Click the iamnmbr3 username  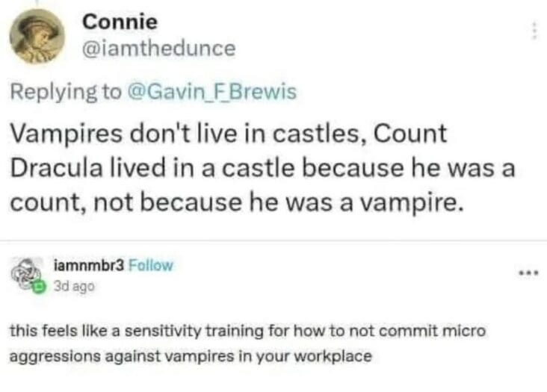click(89, 265)
